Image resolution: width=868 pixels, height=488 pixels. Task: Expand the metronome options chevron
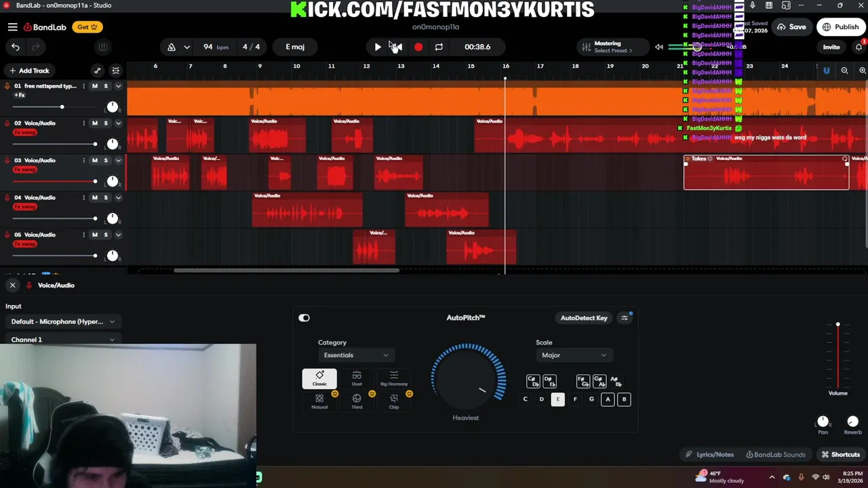tap(186, 47)
